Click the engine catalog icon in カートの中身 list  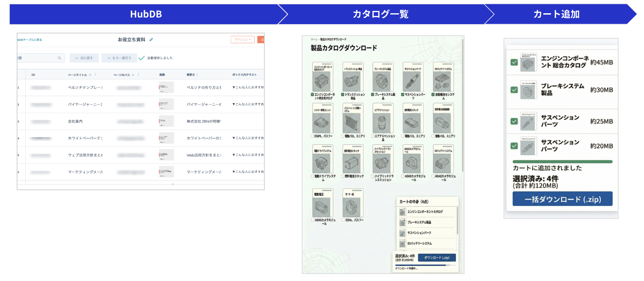click(x=403, y=212)
